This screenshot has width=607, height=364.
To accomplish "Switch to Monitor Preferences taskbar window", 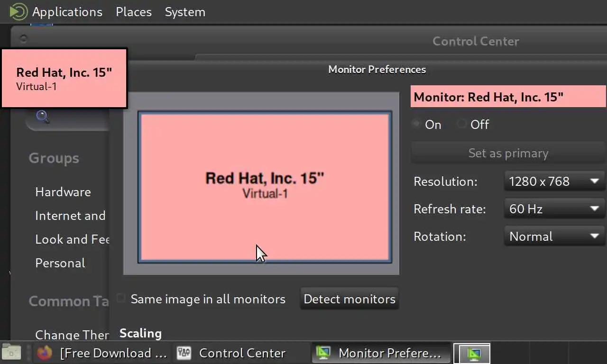I will (380, 353).
